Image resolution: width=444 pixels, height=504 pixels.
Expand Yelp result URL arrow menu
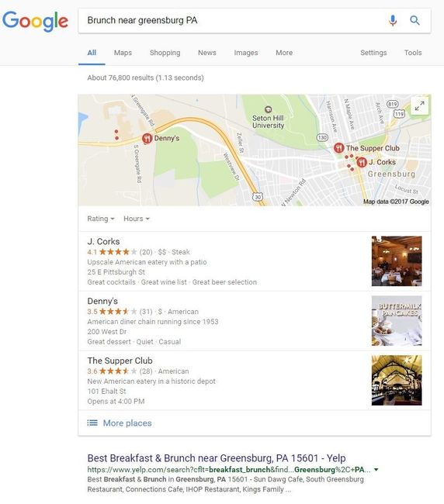pos(376,470)
